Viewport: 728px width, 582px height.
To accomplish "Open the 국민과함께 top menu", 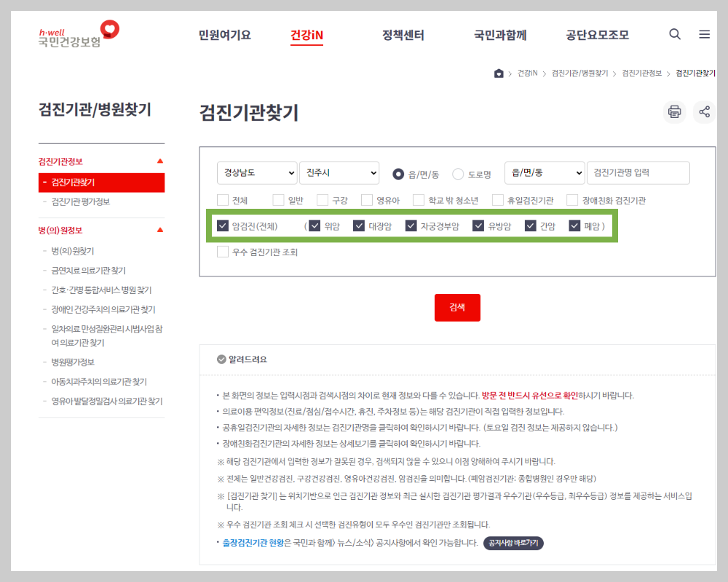I will 500,35.
